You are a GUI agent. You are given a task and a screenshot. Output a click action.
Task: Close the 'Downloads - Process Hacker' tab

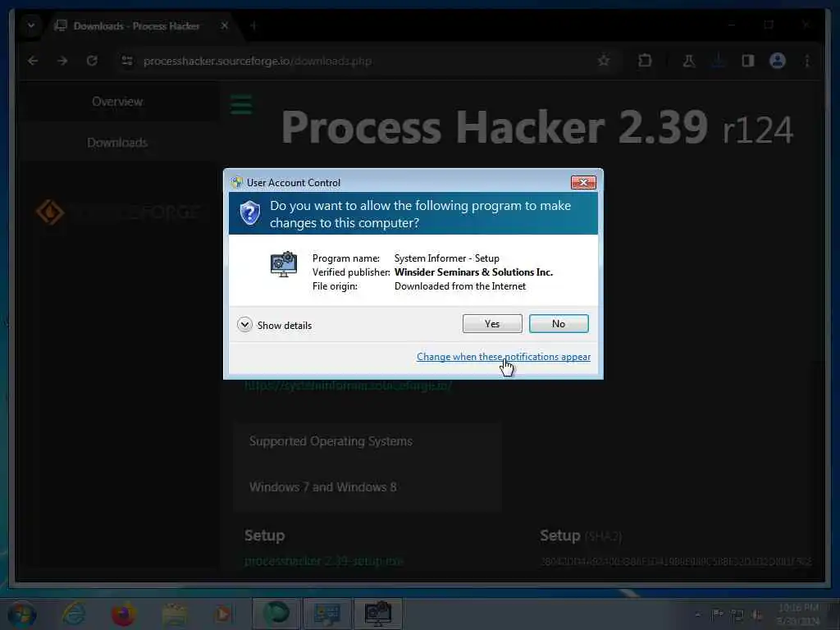(225, 25)
